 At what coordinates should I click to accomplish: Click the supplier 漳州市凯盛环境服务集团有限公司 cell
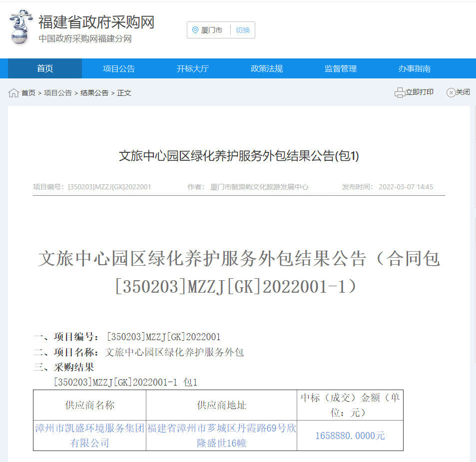[x=89, y=436]
